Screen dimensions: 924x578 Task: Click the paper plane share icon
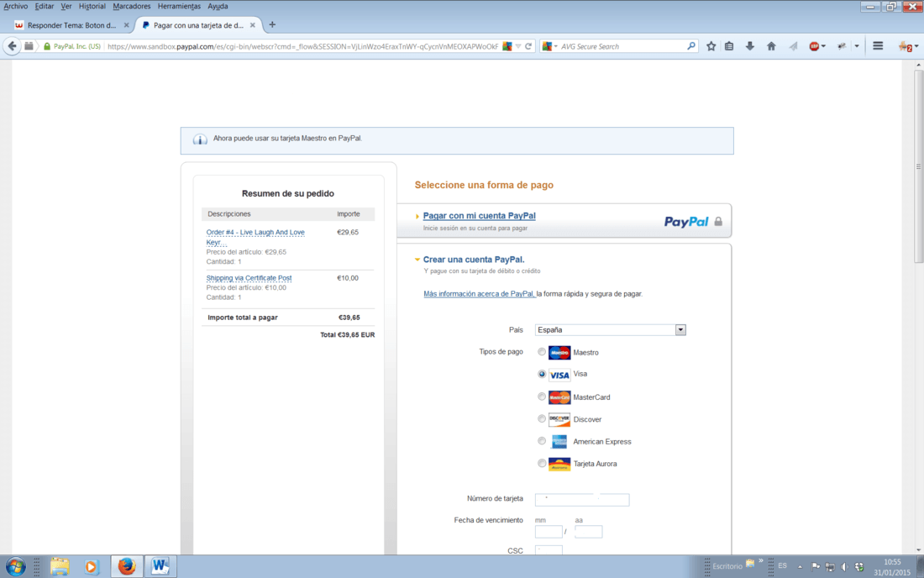pyautogui.click(x=793, y=46)
